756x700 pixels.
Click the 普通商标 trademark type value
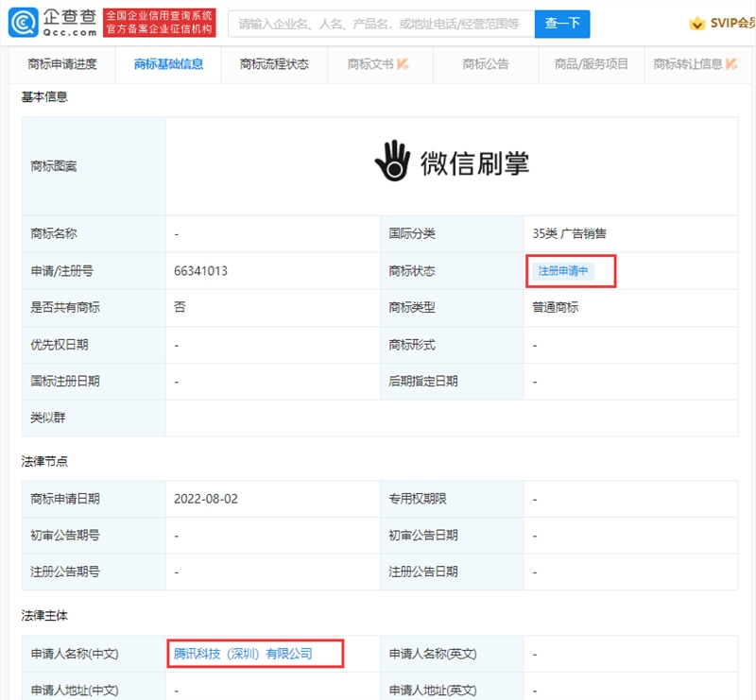[555, 307]
